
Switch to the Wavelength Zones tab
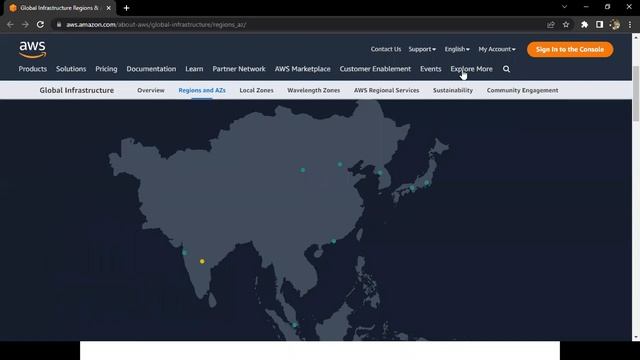point(313,90)
